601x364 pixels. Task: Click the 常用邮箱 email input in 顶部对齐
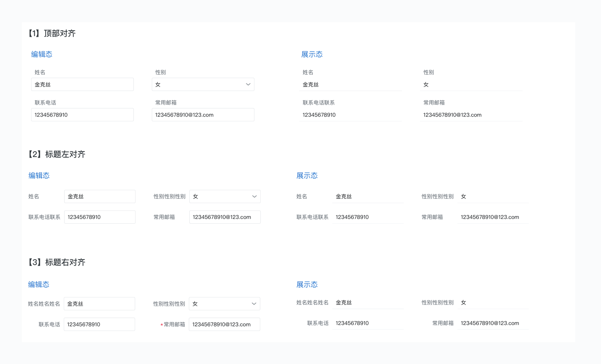(203, 114)
